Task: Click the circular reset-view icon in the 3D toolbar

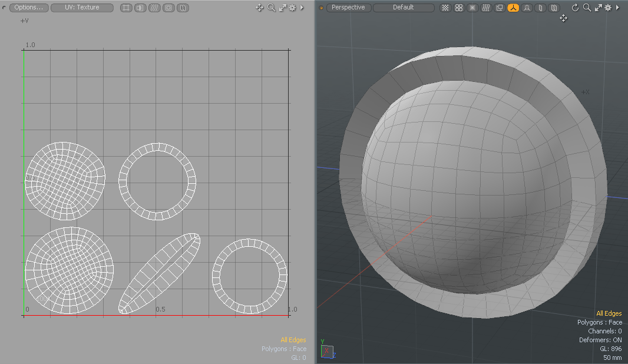Action: pos(575,7)
